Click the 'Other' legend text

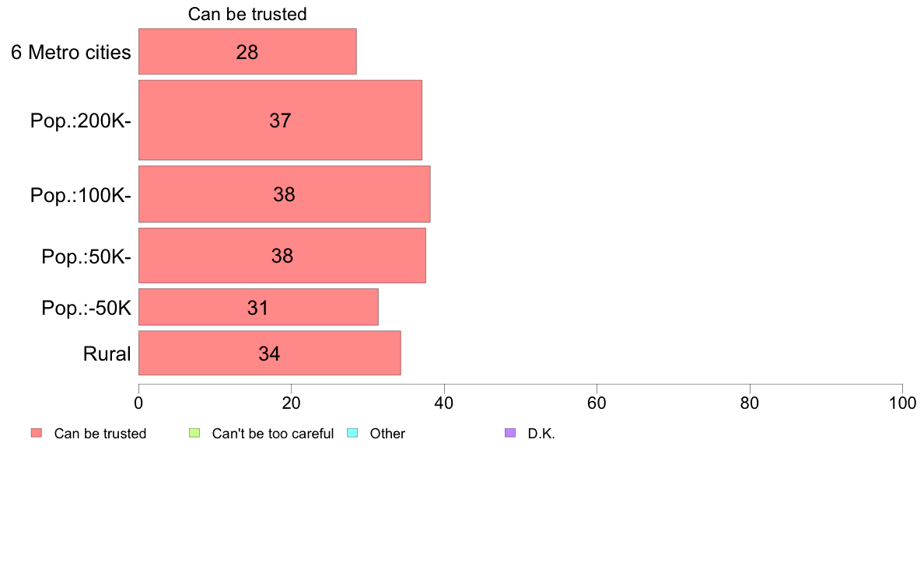pyautogui.click(x=388, y=434)
